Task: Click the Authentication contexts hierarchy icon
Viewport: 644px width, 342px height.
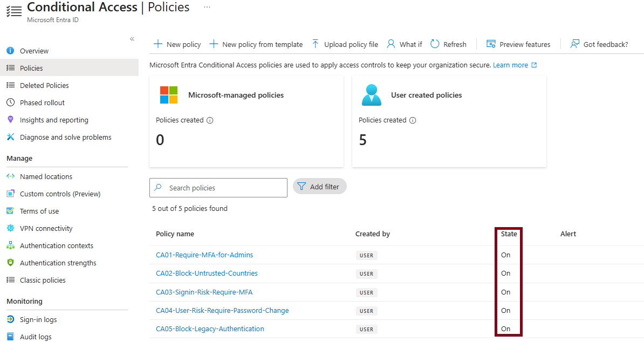Action: (x=10, y=245)
